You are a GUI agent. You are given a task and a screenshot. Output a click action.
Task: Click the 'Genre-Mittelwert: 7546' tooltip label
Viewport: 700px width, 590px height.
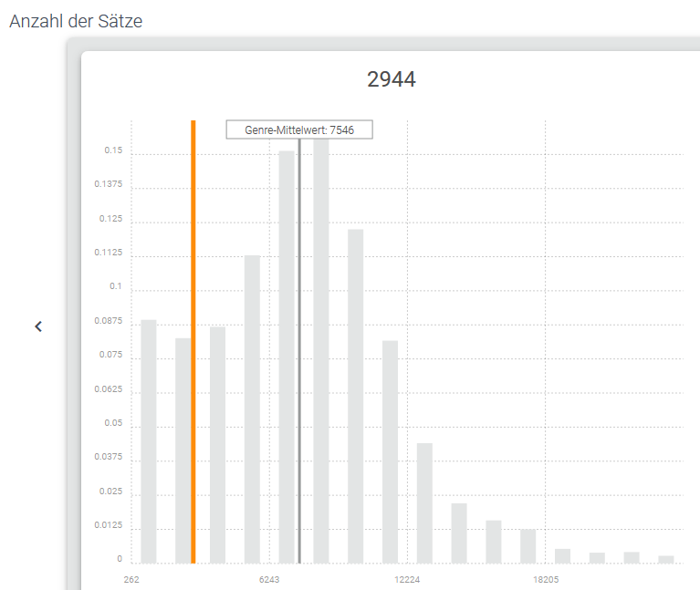pyautogui.click(x=299, y=130)
